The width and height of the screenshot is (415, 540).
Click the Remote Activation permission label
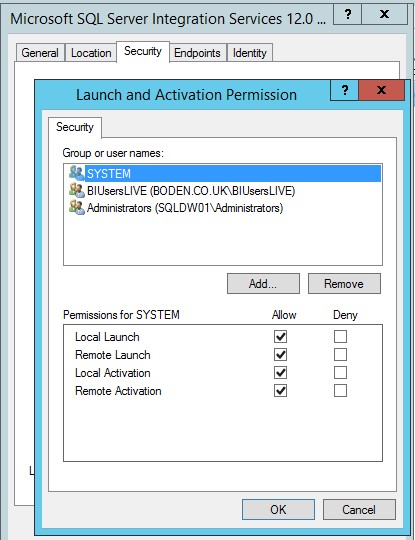click(x=118, y=391)
